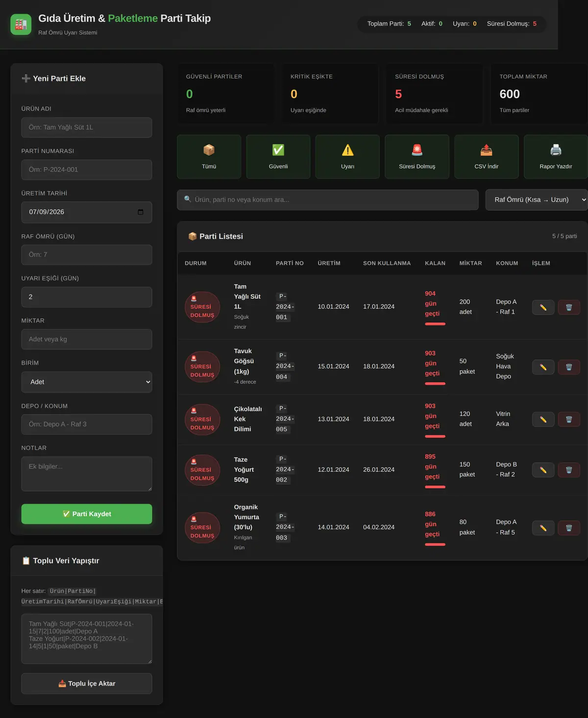The image size is (588, 718).
Task: Focus the Depo / Konum input field
Action: coord(87,424)
